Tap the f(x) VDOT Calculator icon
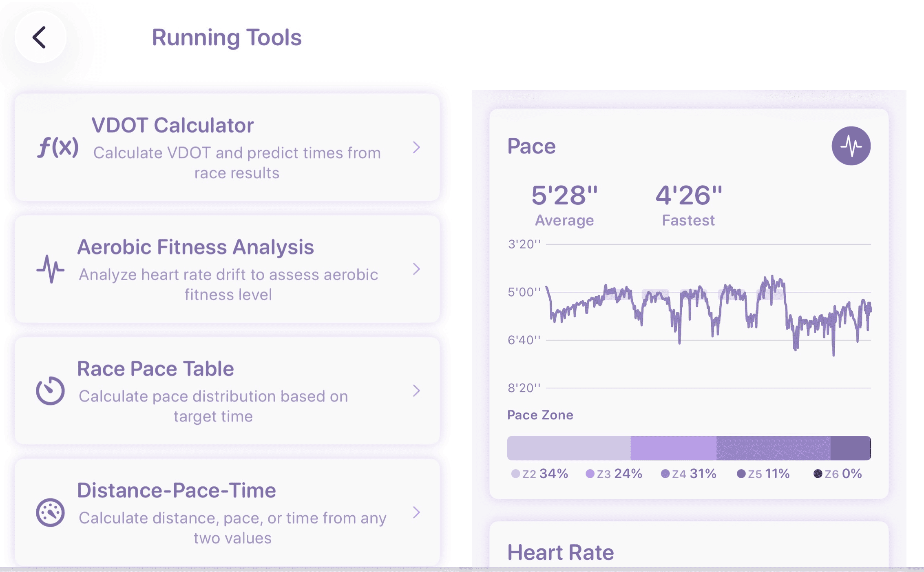Screen dimensions: 924x572 pos(58,147)
